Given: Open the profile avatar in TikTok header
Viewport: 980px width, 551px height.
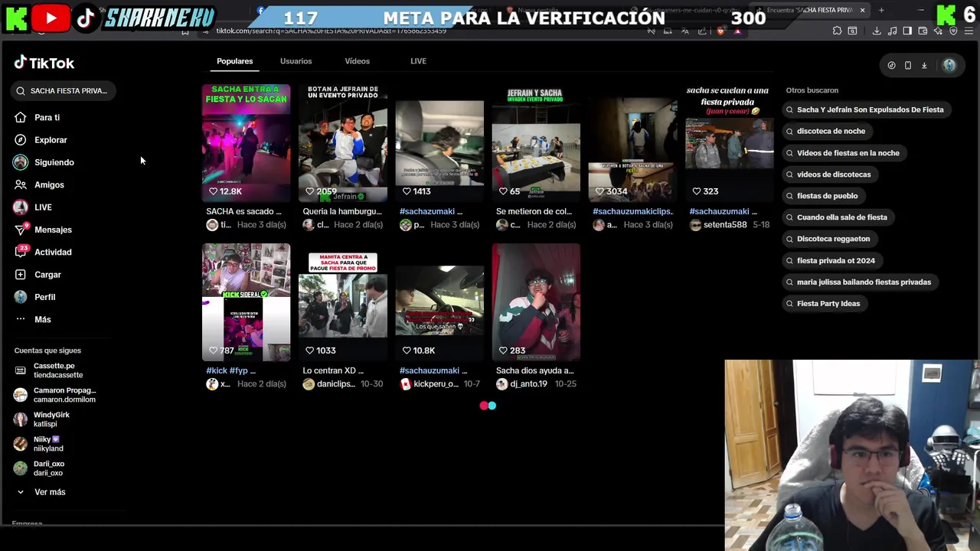Looking at the screenshot, I should (949, 66).
